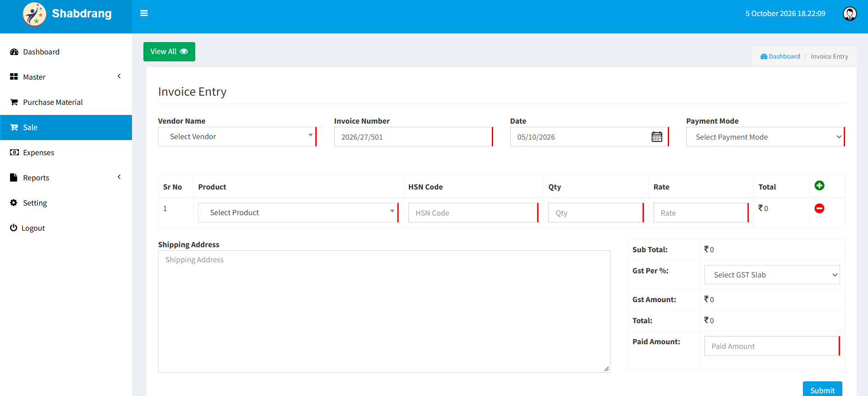Add a new product row with plus icon
The image size is (868, 396).
click(819, 185)
